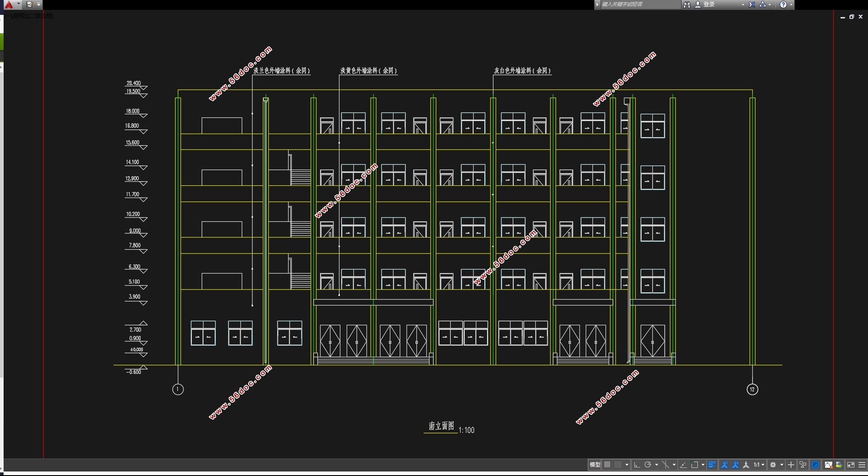Image resolution: width=868 pixels, height=476 pixels.
Task: Toggle polar tracking icon
Action: coord(647,465)
